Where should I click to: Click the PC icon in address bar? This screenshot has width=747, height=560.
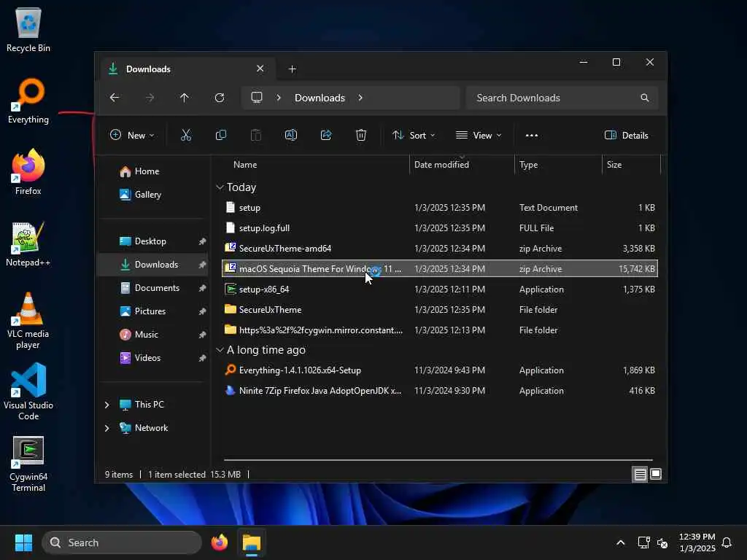(257, 98)
